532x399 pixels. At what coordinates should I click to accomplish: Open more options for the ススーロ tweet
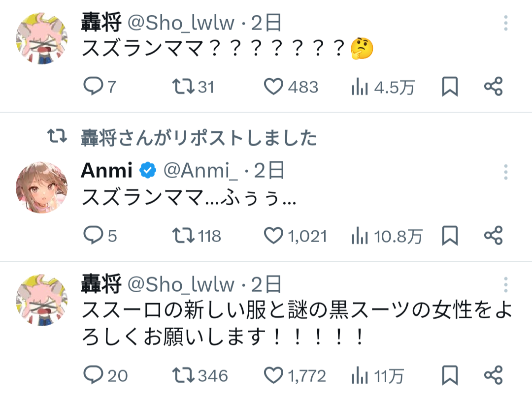point(506,284)
